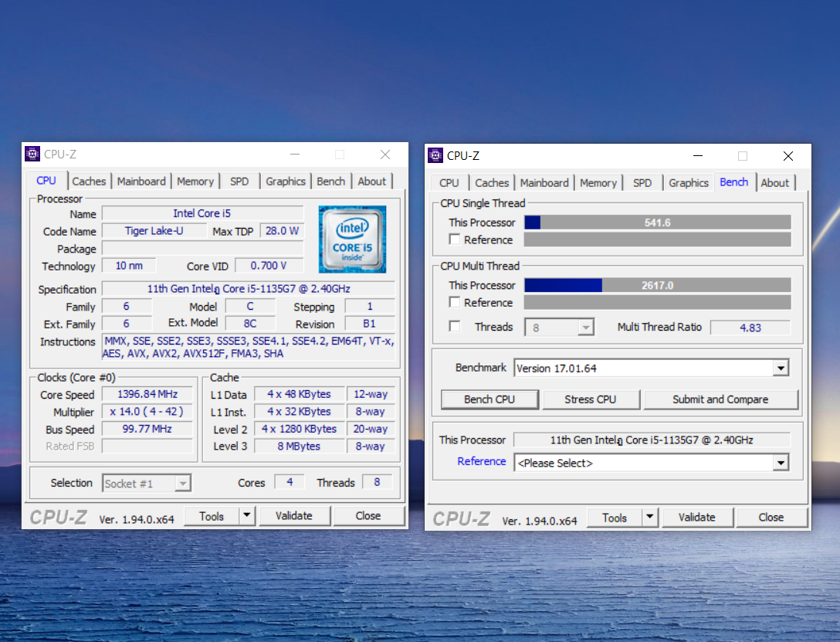This screenshot has height=642, width=840.
Task: Click the Level 3 cache value 8 MBytes
Action: [x=299, y=446]
